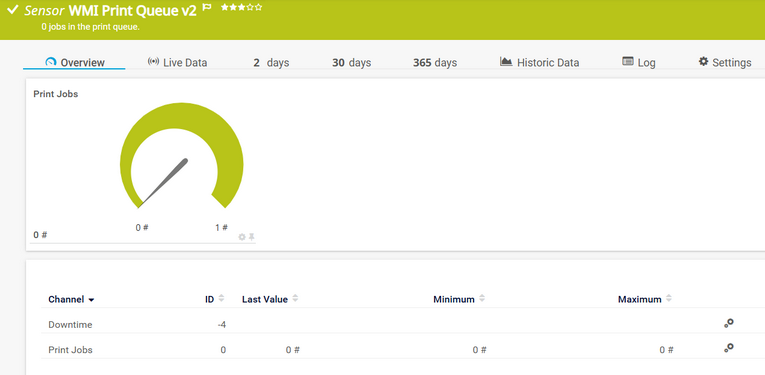
Task: Click the sensor status checkmark icon
Action: (x=13, y=10)
